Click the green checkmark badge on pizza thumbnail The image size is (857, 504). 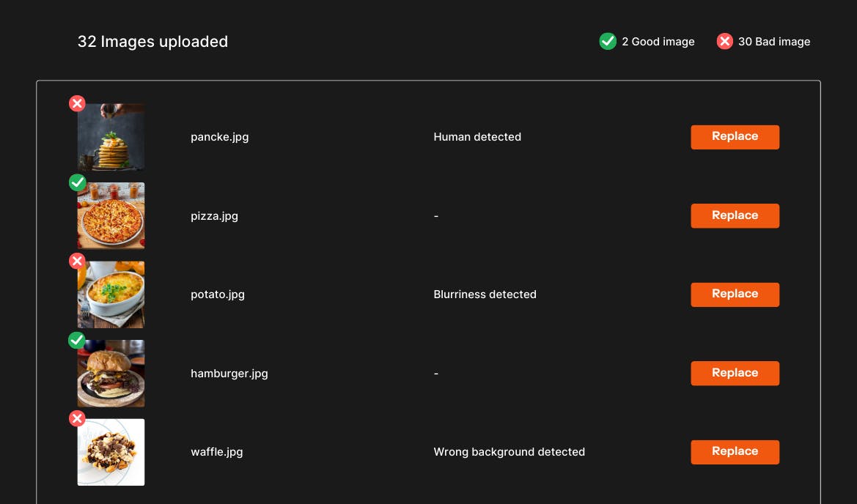point(77,182)
